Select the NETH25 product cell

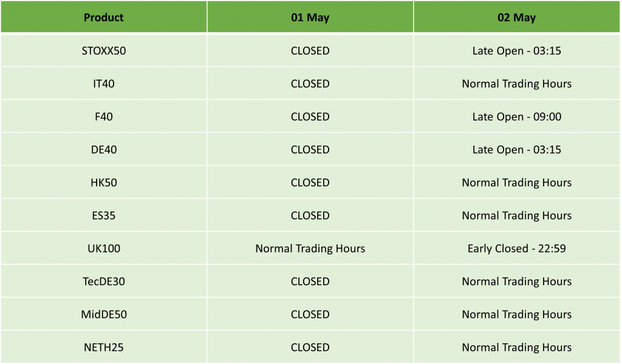103,346
